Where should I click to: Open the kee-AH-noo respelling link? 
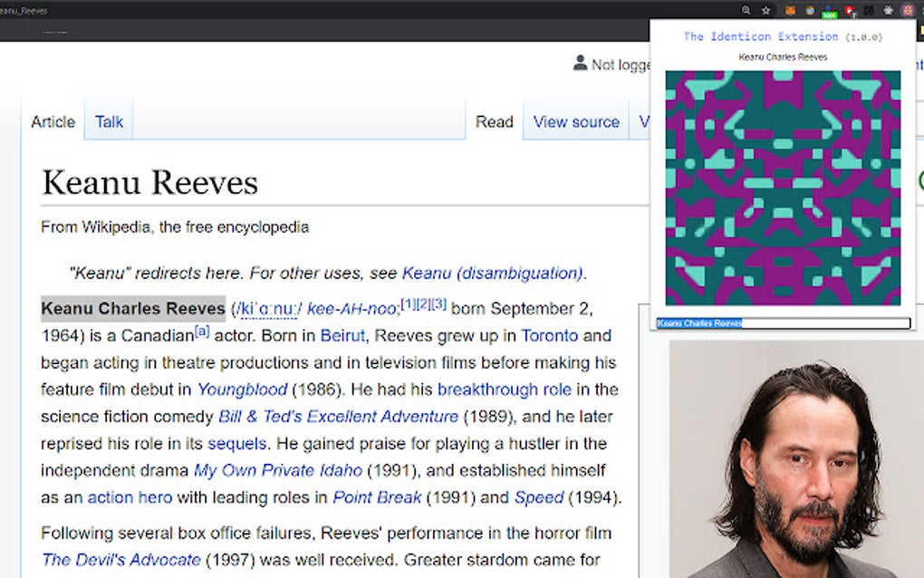[351, 309]
